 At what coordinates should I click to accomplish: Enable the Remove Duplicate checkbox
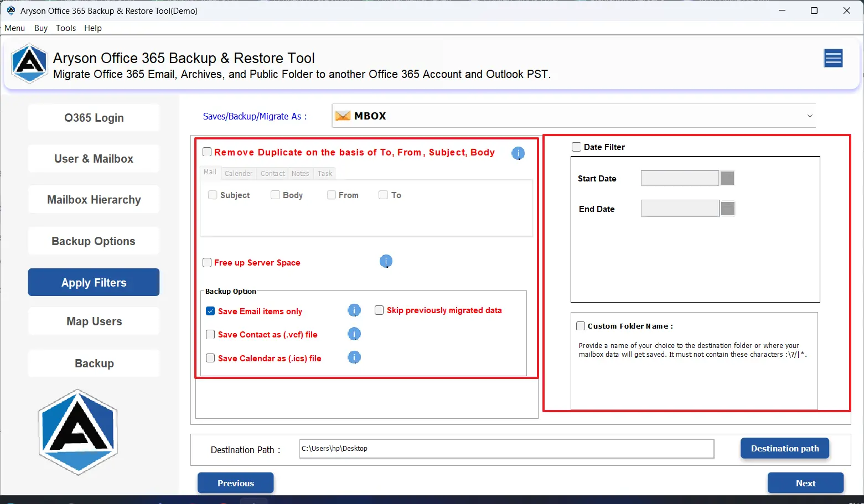[x=207, y=152]
